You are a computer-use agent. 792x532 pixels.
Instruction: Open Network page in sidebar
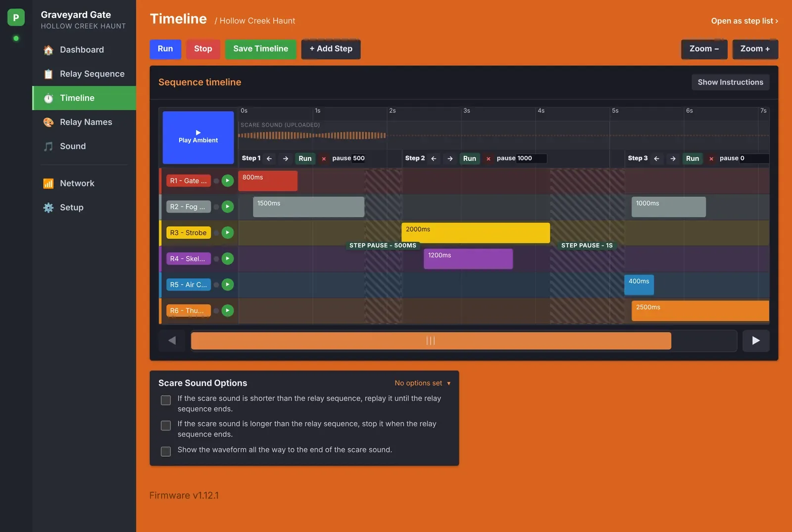coord(84,183)
